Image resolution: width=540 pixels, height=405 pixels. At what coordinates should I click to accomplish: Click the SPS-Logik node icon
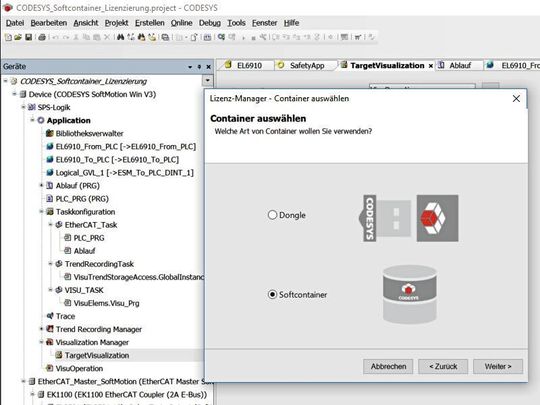[32, 107]
